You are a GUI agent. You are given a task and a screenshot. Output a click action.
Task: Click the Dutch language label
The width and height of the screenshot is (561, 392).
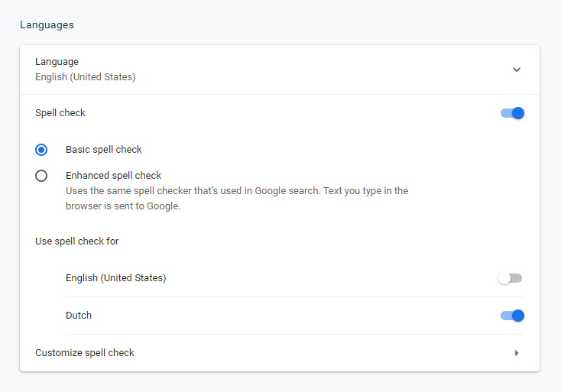click(79, 316)
